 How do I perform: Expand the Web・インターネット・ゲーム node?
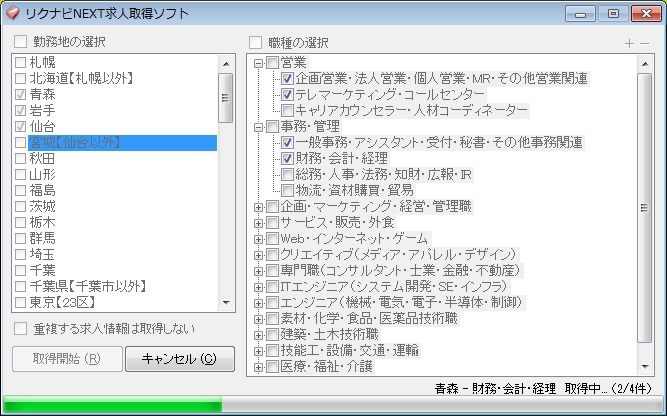click(x=258, y=239)
